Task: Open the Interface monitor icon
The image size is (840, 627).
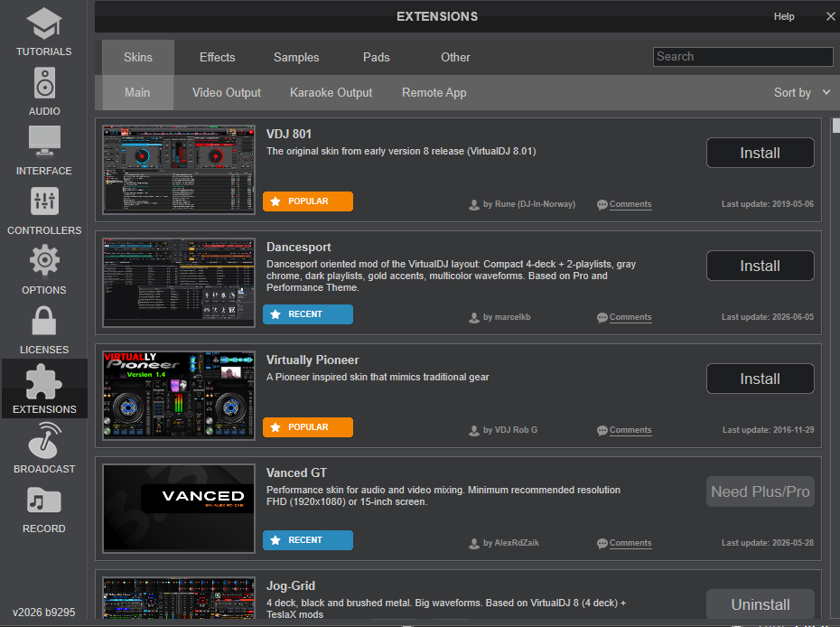Action: (44, 142)
